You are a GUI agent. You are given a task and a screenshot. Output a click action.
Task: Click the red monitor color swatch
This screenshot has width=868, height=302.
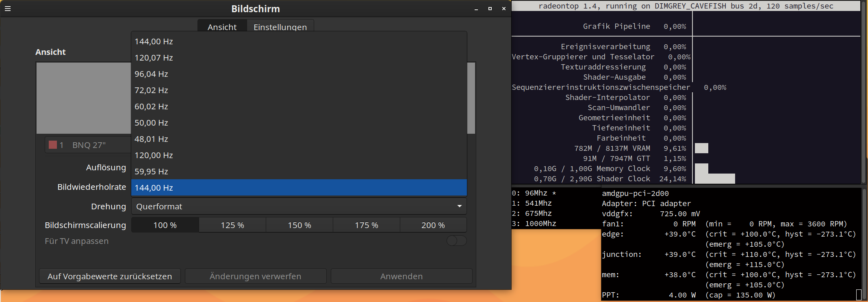(53, 145)
